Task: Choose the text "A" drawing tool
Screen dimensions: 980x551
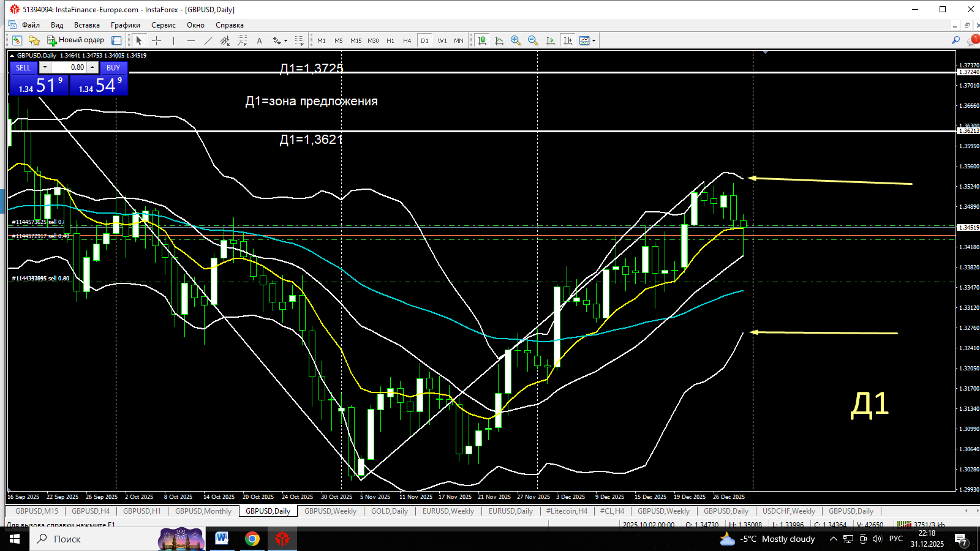Action: point(259,40)
